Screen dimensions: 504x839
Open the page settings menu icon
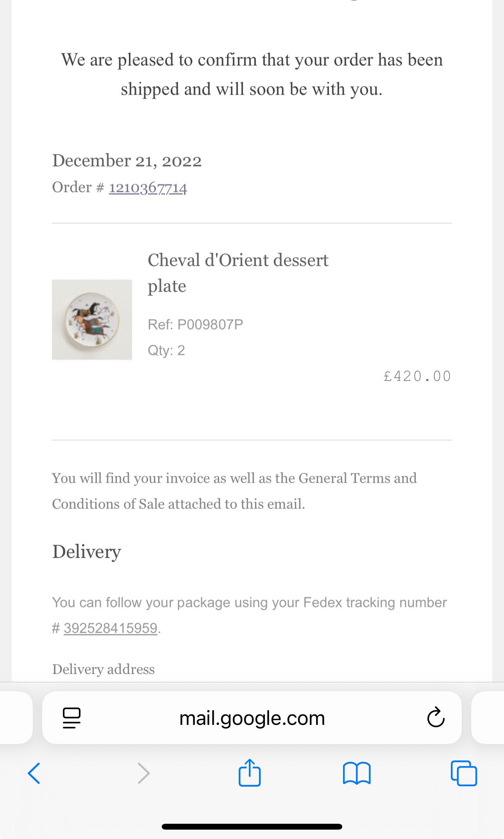coord(71,718)
